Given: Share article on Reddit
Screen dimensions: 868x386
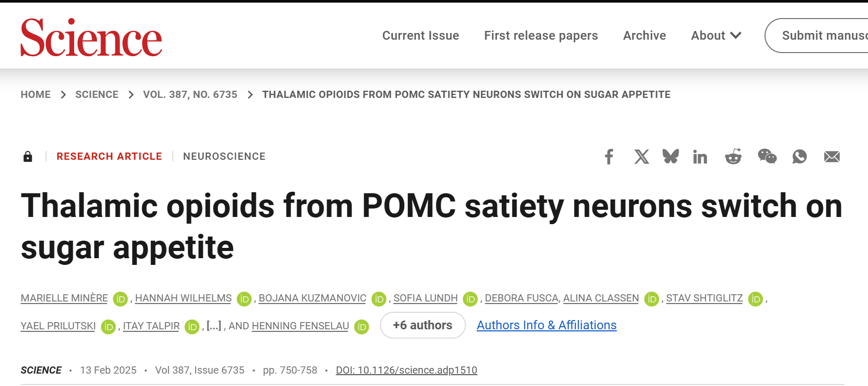Looking at the screenshot, I should click(x=733, y=157).
